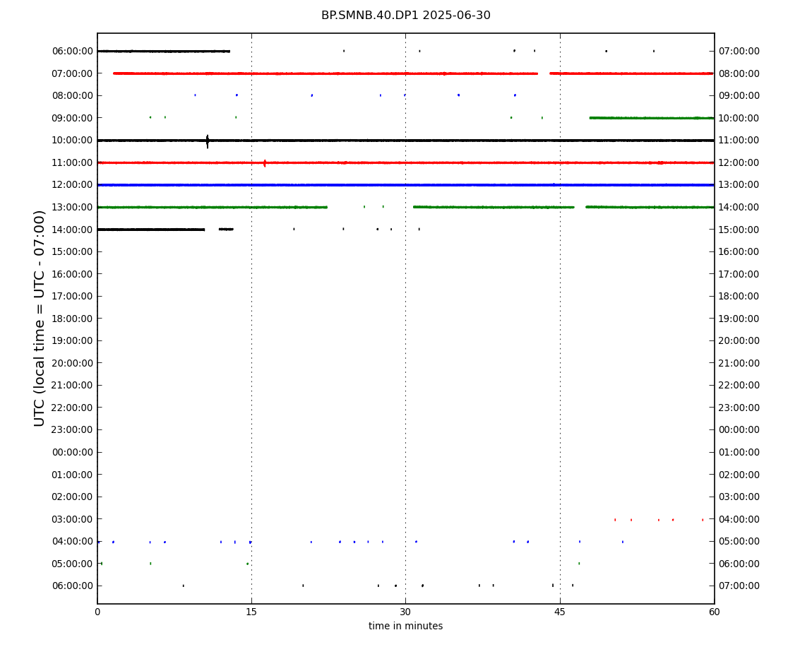Image resolution: width=812 pixels, height=671 pixels.
Task: Click left-axis label 09:00:00
Action: (x=73, y=118)
